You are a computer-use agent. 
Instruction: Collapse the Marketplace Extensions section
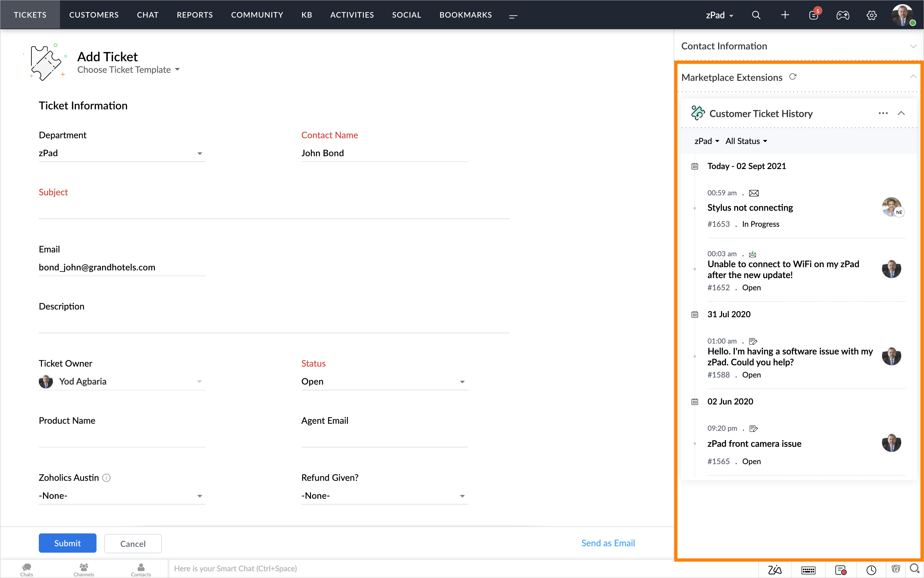pyautogui.click(x=913, y=77)
